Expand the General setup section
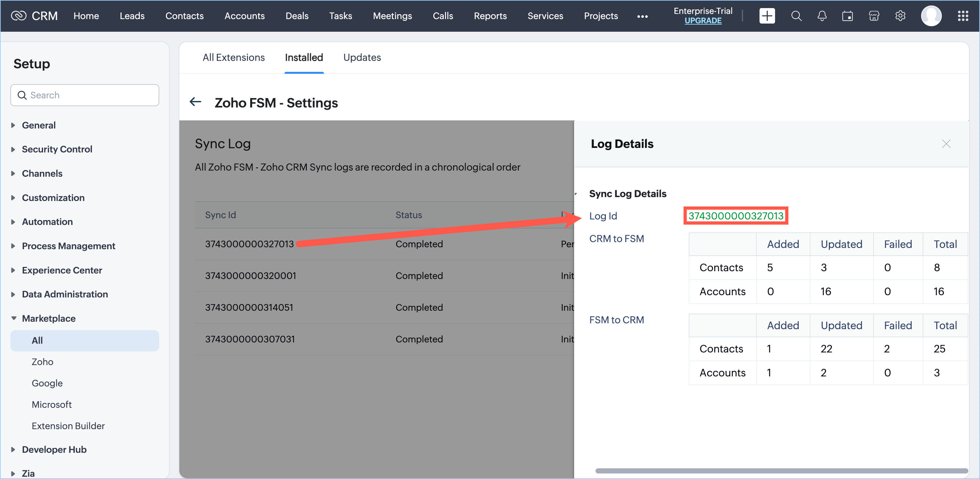Screen dimensions: 980x479 tap(39, 125)
